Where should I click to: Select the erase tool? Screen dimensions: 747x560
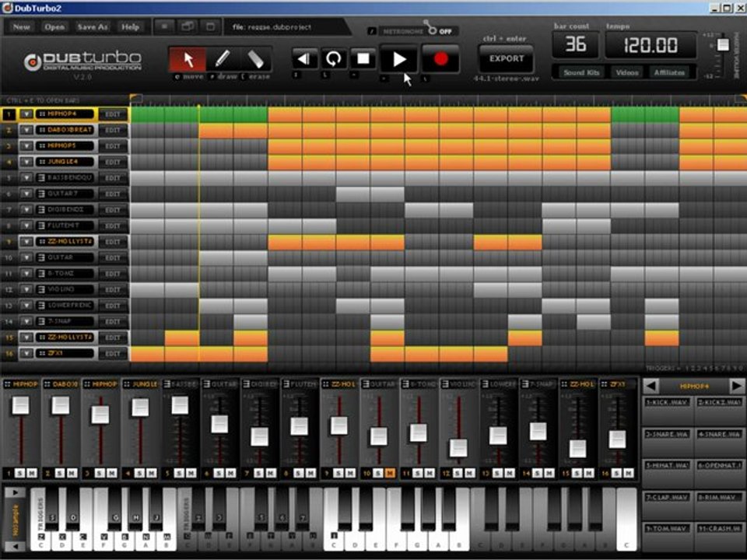point(256,59)
